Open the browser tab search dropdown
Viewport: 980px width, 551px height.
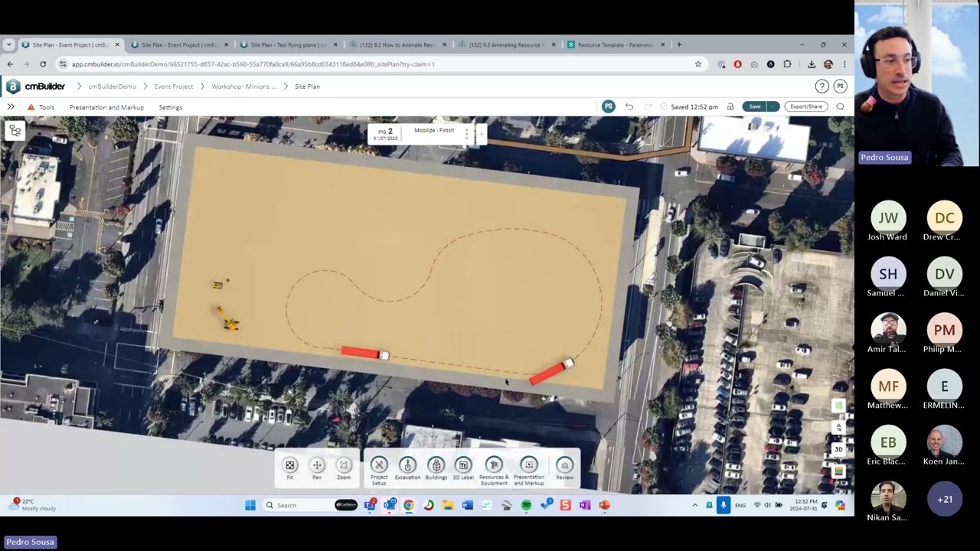pos(9,44)
